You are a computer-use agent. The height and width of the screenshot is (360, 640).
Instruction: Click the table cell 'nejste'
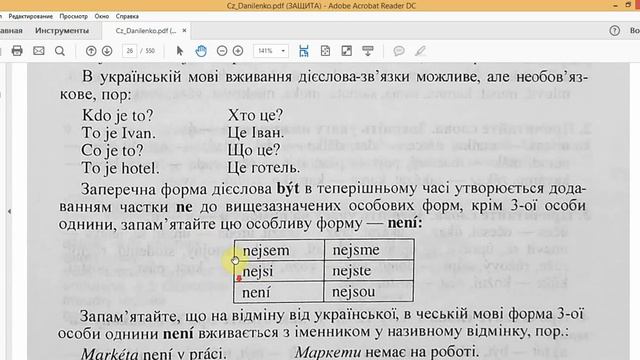tap(369, 271)
